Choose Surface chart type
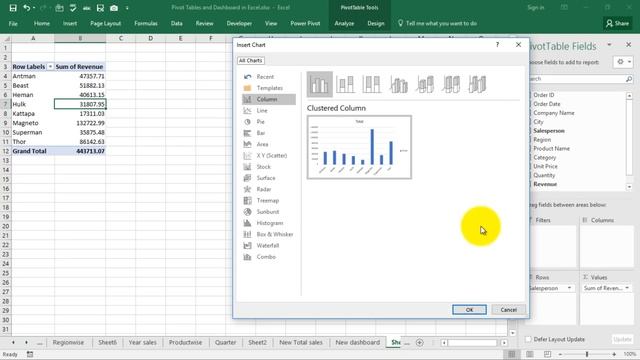Image resolution: width=640 pixels, height=360 pixels. [269, 178]
